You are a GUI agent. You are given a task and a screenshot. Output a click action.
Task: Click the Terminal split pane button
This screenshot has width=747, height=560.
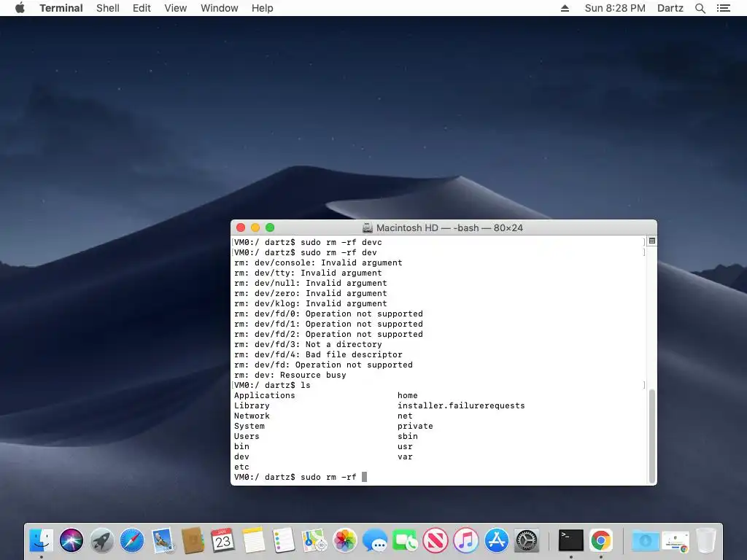coord(651,241)
